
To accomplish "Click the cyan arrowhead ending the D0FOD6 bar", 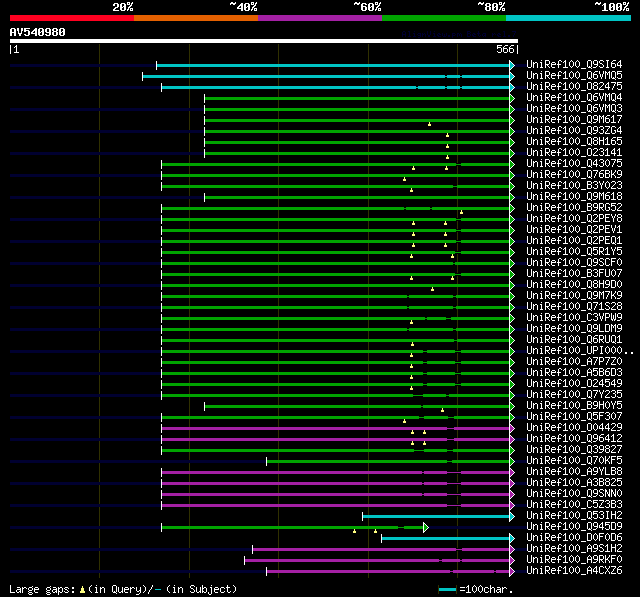I will [512, 538].
